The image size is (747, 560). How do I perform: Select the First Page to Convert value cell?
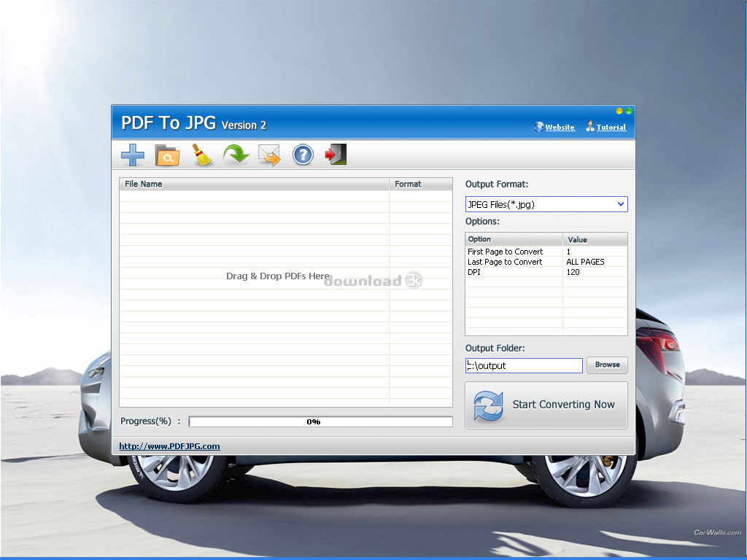click(x=595, y=252)
